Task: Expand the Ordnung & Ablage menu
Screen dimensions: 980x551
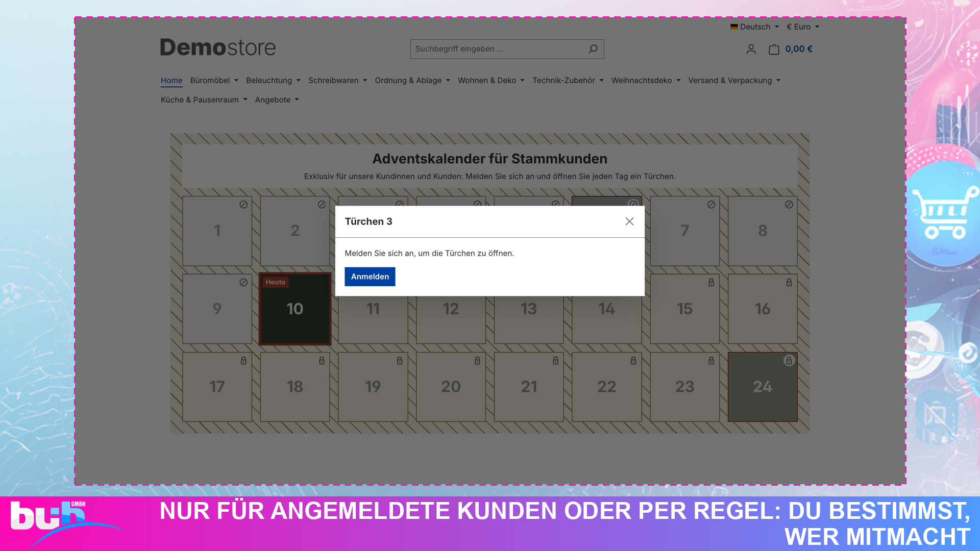Action: click(412, 80)
